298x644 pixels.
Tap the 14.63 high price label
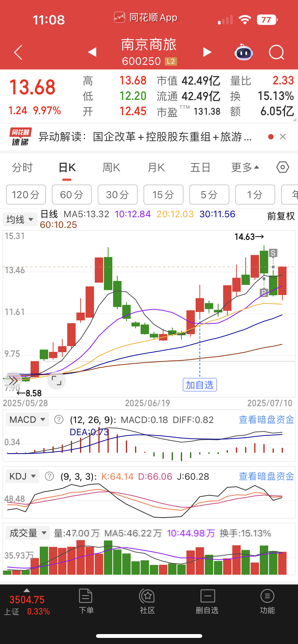pos(249,237)
